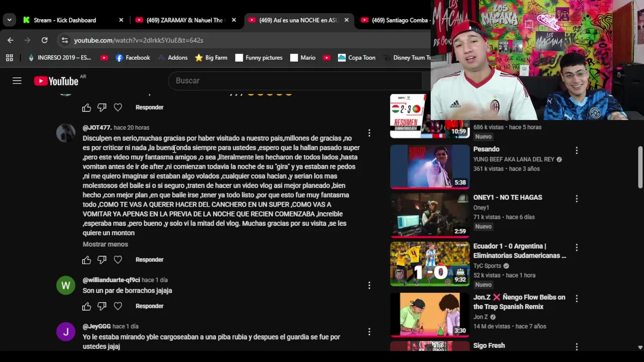644x362 pixels.
Task: Open the Sigo Fresh video title
Action: [x=489, y=345]
